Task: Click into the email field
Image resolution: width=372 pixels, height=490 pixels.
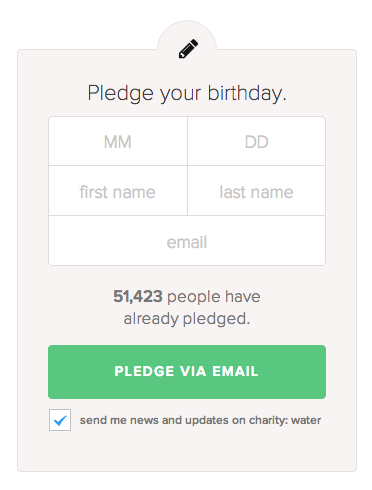Action: click(x=187, y=241)
